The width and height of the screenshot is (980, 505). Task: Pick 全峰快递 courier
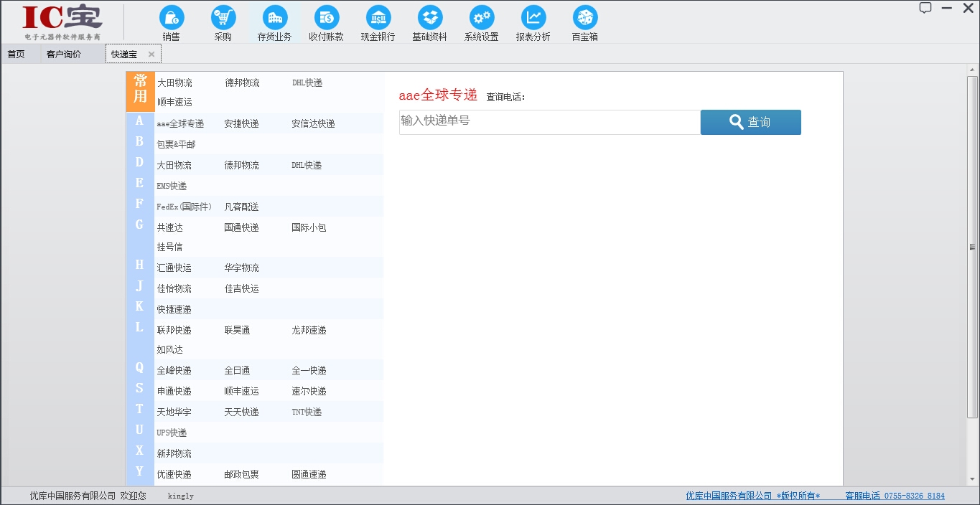(x=174, y=371)
